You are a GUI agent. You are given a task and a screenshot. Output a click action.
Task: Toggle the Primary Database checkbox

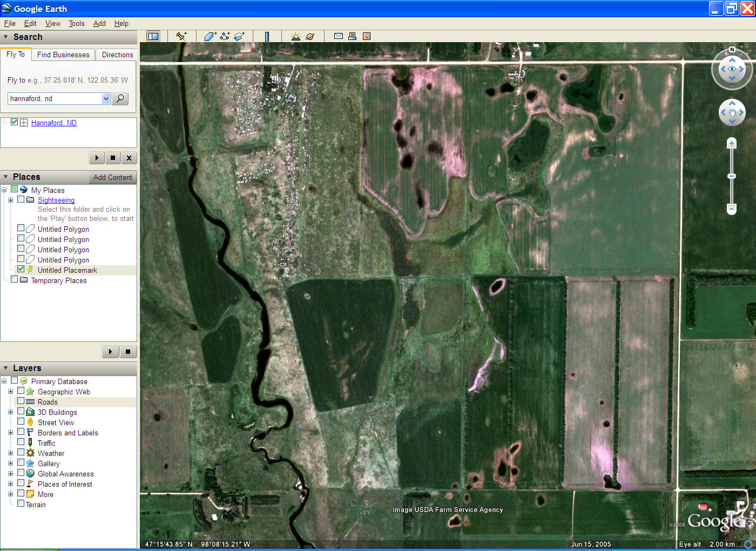pyautogui.click(x=14, y=380)
